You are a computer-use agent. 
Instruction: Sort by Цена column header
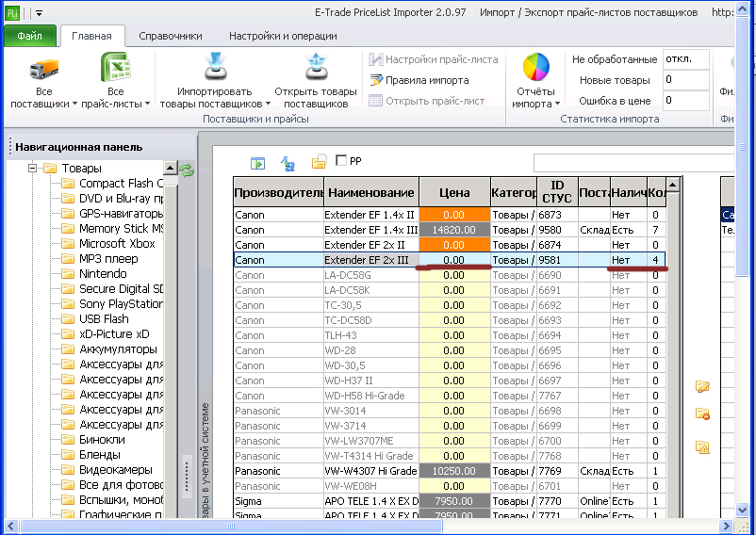[x=454, y=192]
